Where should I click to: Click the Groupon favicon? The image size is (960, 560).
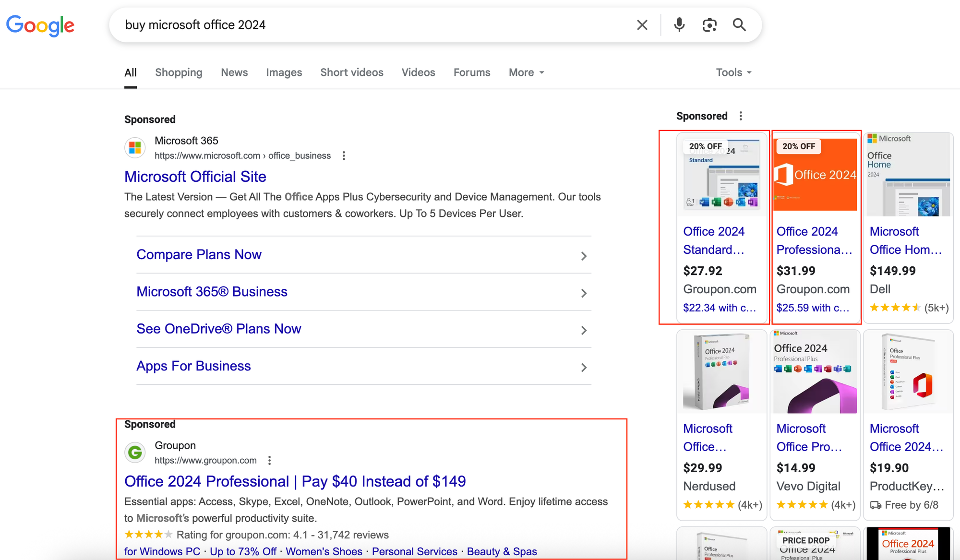(x=135, y=453)
